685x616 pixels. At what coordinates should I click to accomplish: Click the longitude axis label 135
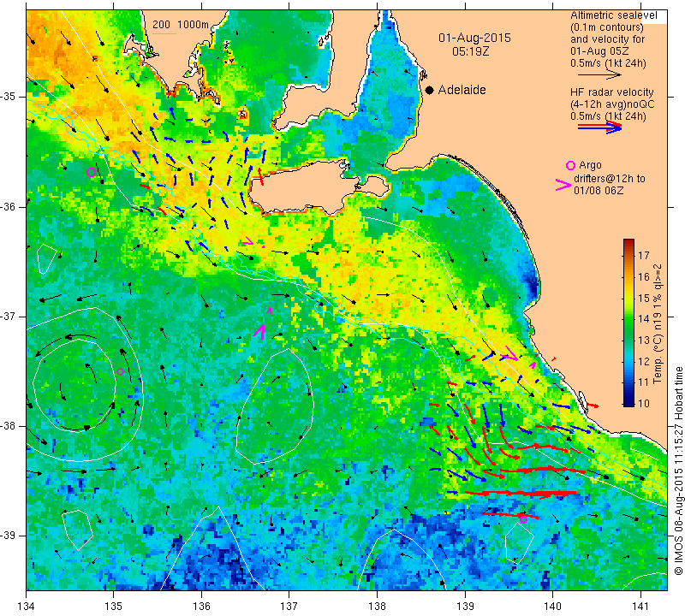click(x=114, y=606)
